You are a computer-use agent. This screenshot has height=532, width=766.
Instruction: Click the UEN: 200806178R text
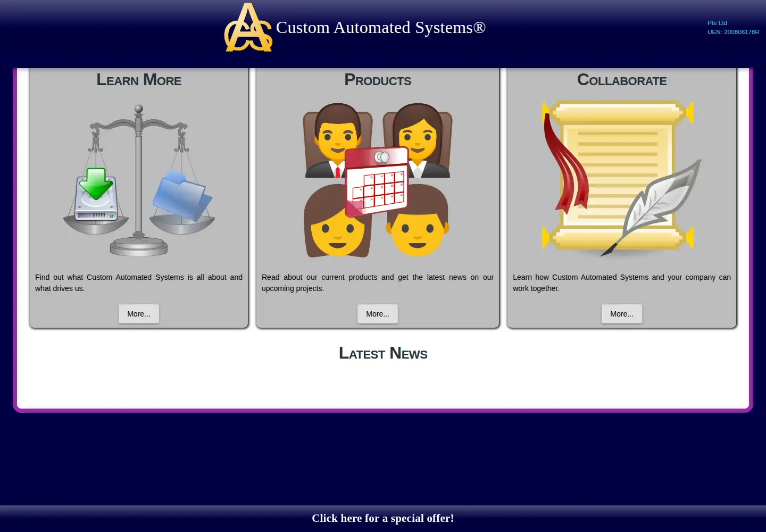pos(733,32)
